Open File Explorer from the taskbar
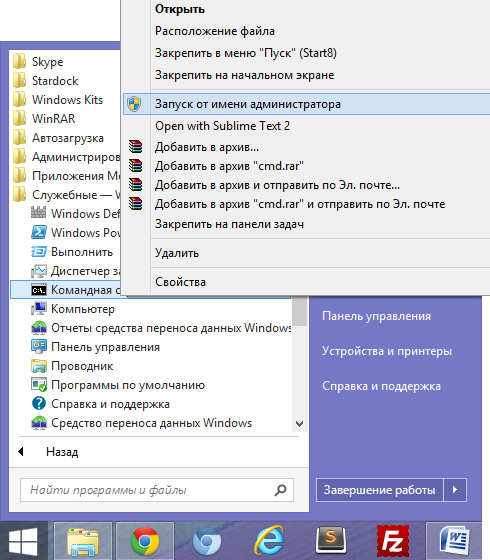This screenshot has width=490, height=560. click(x=83, y=542)
